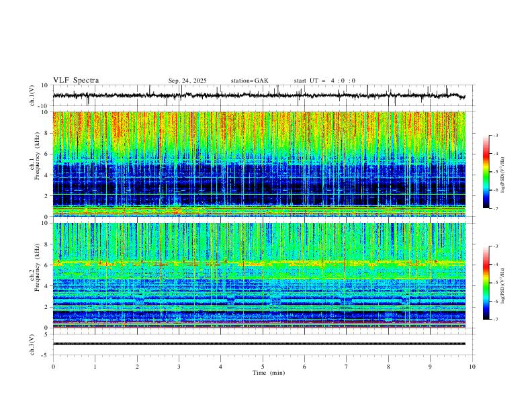The image size is (532, 411).
Task: Click the "5" tick on ch.3(V) axis
Action: (x=46, y=334)
